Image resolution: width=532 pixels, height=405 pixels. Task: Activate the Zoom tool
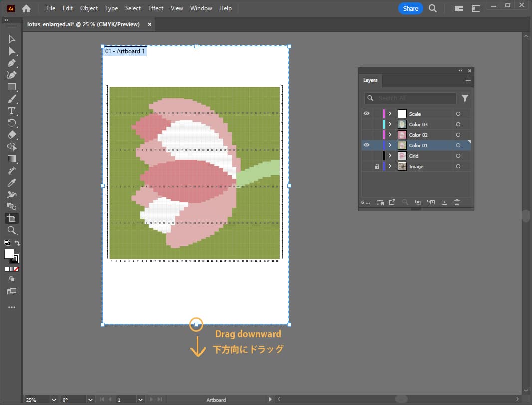12,230
